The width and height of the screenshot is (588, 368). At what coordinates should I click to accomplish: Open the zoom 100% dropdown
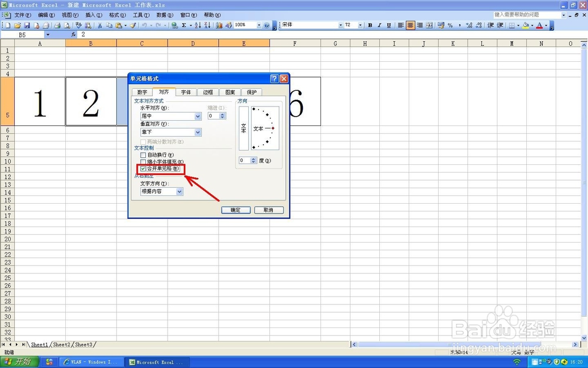click(x=259, y=25)
